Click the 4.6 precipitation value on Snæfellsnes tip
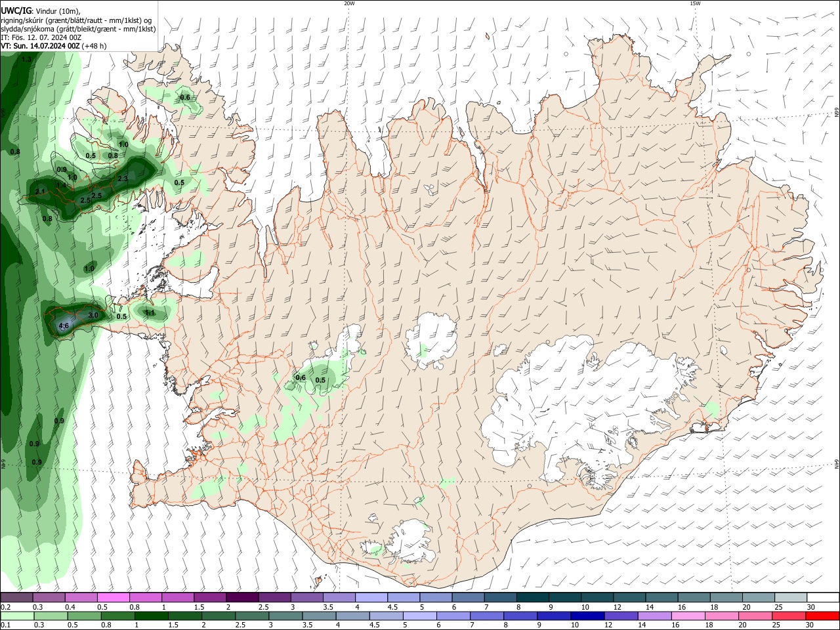Screen dimensions: 840x630 64,325
